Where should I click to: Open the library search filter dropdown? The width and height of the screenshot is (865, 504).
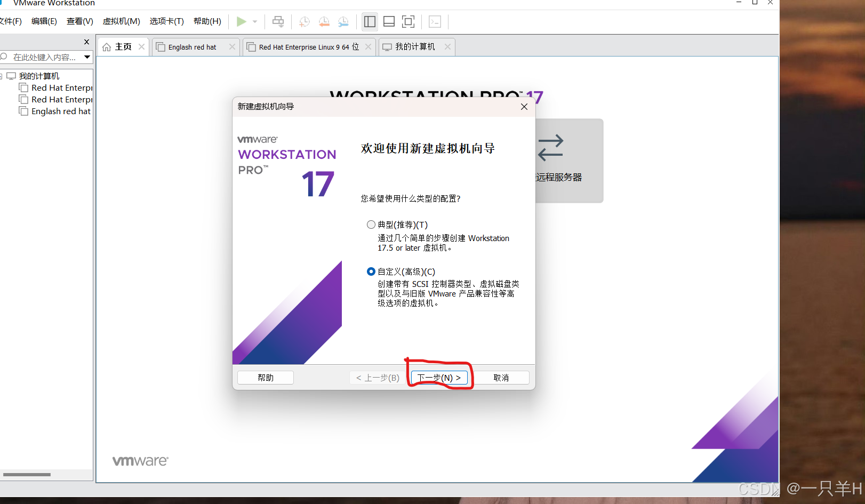point(87,57)
